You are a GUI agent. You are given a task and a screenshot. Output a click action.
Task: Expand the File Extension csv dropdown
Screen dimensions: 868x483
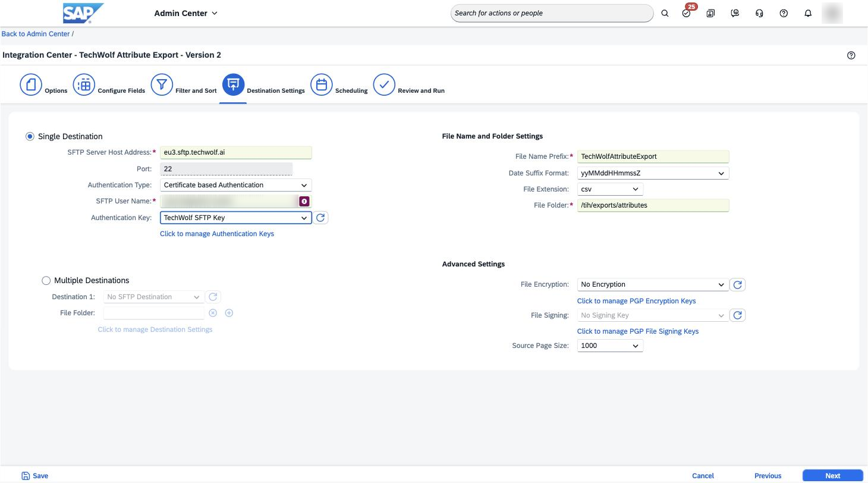pyautogui.click(x=610, y=189)
